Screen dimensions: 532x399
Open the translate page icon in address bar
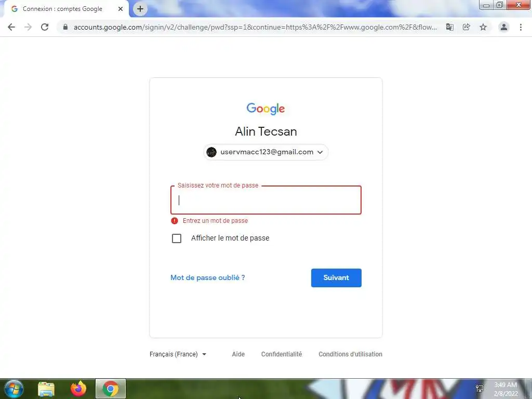click(449, 27)
